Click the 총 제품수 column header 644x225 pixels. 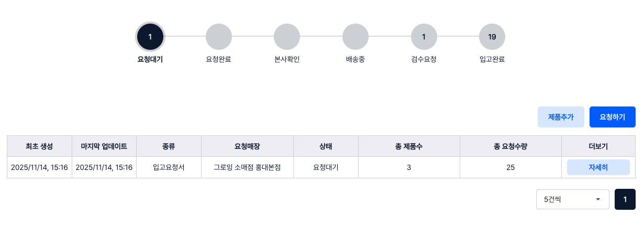point(409,146)
